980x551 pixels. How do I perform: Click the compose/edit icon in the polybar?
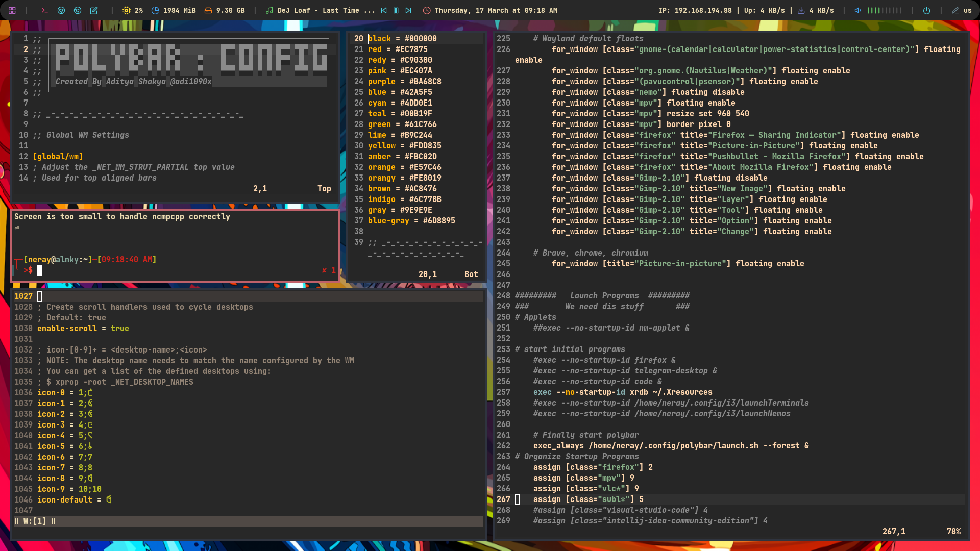(x=93, y=10)
